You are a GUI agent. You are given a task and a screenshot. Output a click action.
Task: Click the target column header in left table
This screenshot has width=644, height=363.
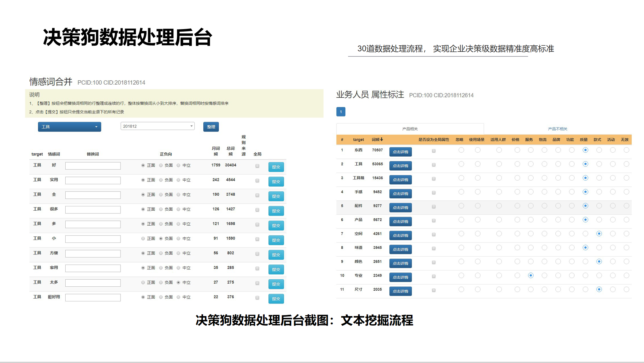37,154
